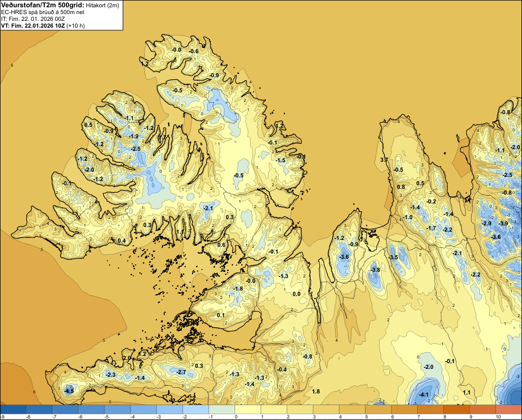522x420 pixels.
Task: Click the -1.0 temperature value
Action: [x=408, y=218]
